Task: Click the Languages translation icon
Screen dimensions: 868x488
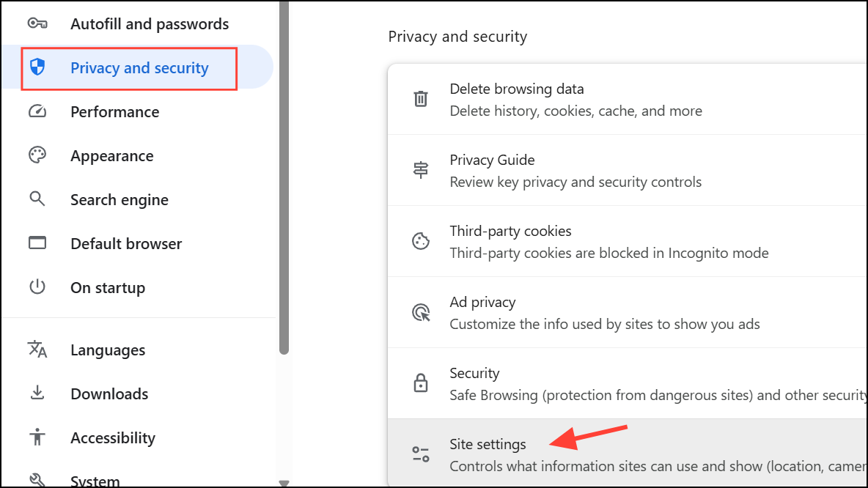Action: (37, 350)
